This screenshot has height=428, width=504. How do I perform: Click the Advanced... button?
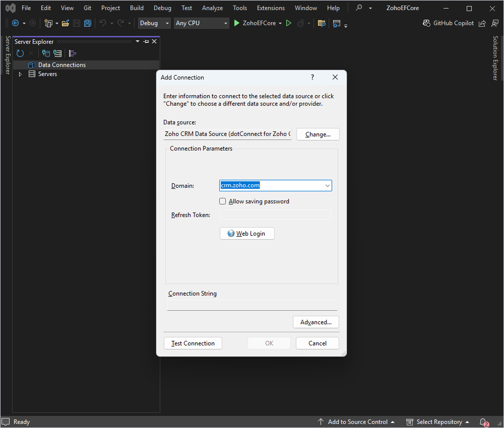pyautogui.click(x=316, y=322)
